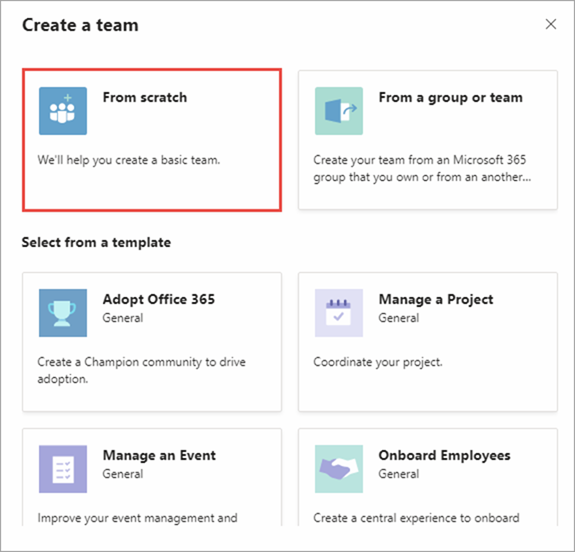Choose the From scratch title
The width and height of the screenshot is (575, 552).
145,98
